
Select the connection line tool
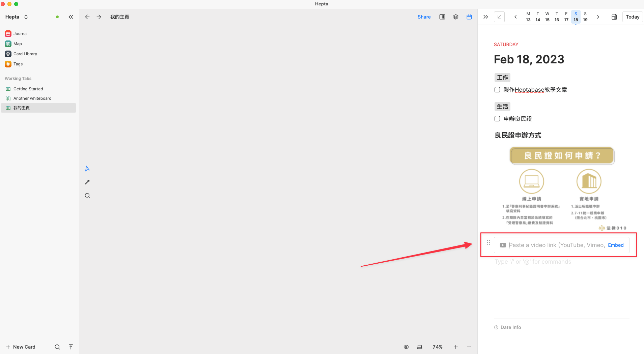click(87, 182)
